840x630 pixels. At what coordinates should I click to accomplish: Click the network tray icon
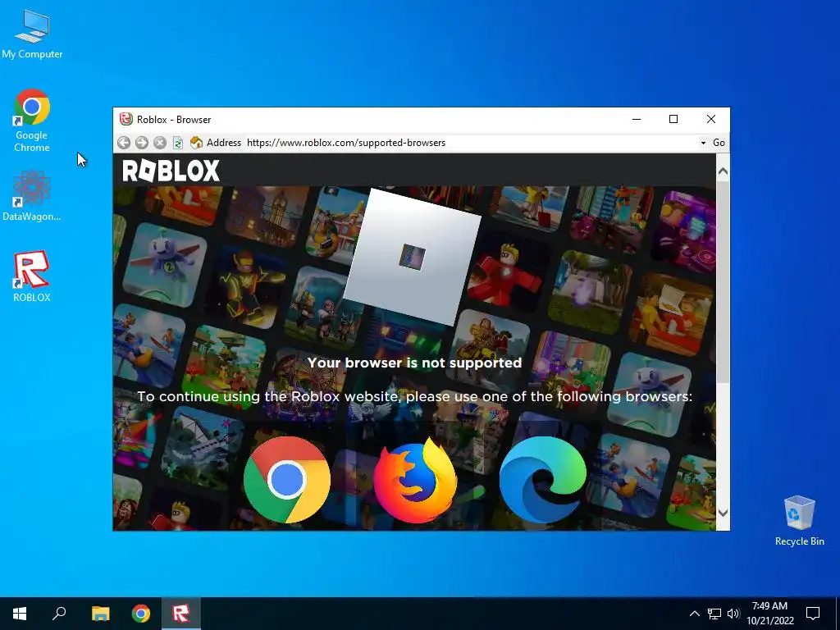(714, 614)
